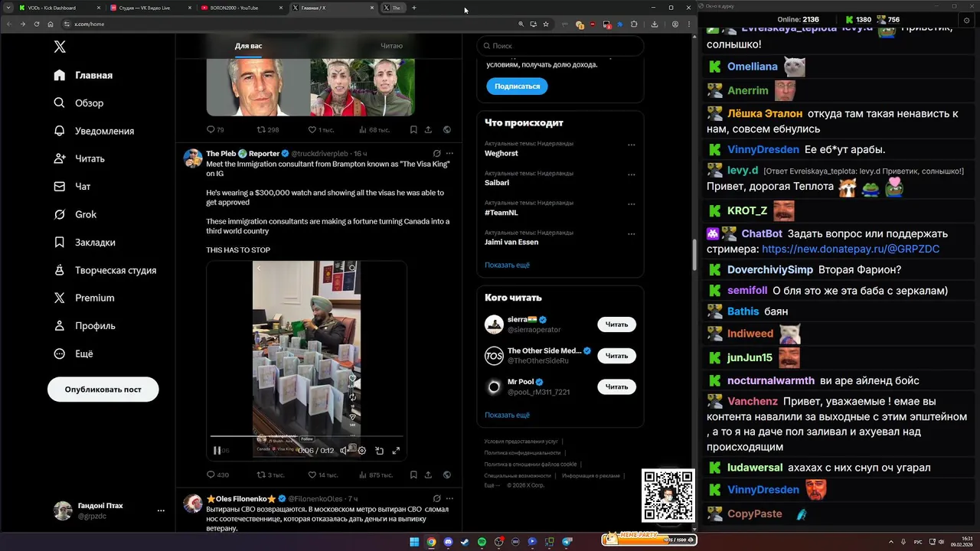Go to Главная in X sidebar
This screenshot has width=980, height=551.
tap(83, 75)
